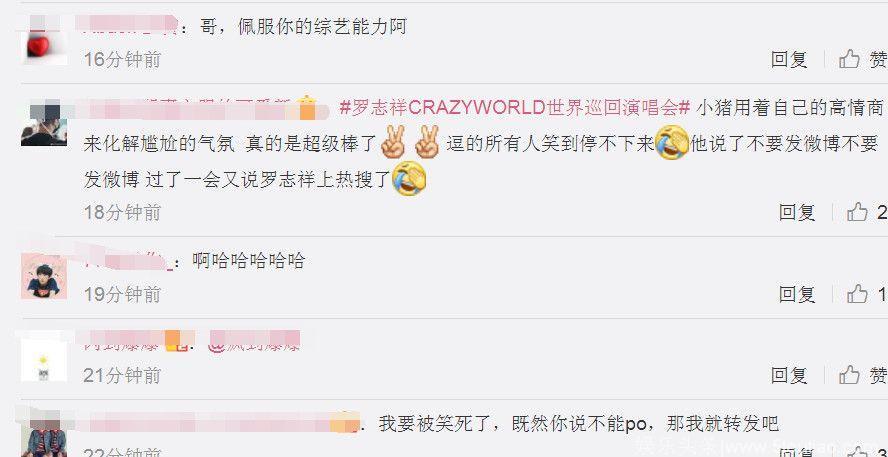Reply to the 19分钟前 comment
The image size is (888, 457).
(x=796, y=294)
